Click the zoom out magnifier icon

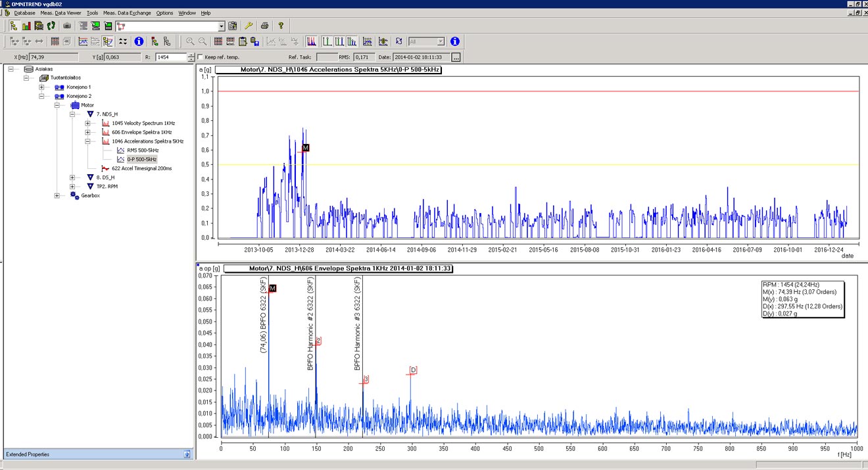(203, 41)
